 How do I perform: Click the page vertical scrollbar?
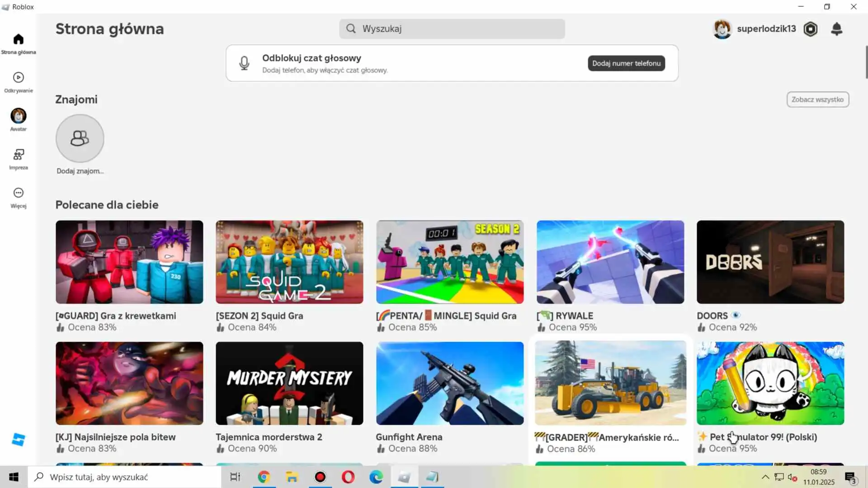coord(866,62)
